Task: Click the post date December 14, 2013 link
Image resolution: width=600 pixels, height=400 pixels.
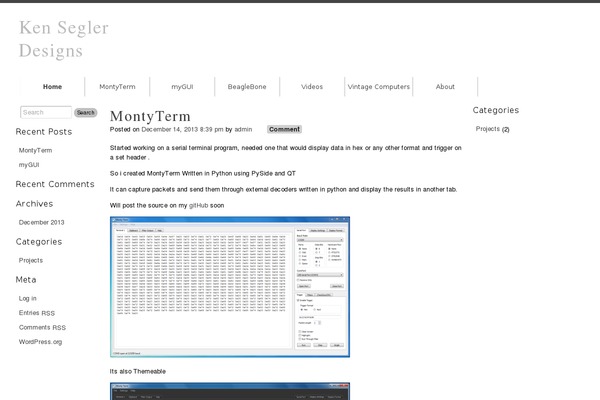Action: pos(182,129)
